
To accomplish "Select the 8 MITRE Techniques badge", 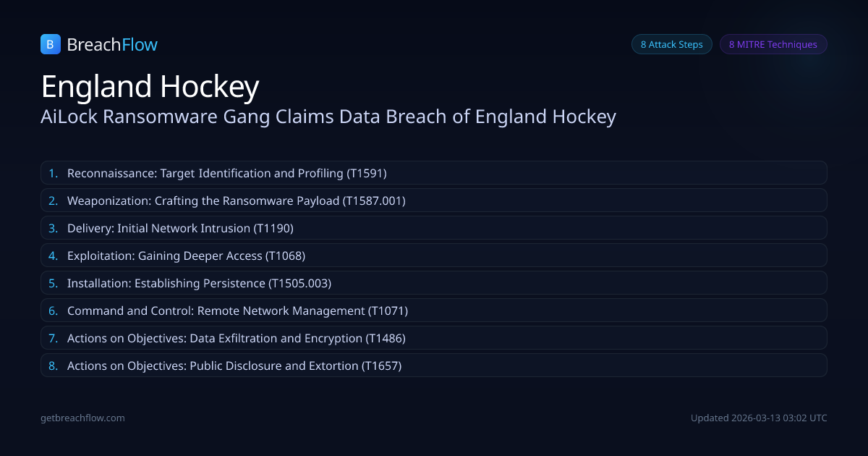I will coord(773,44).
